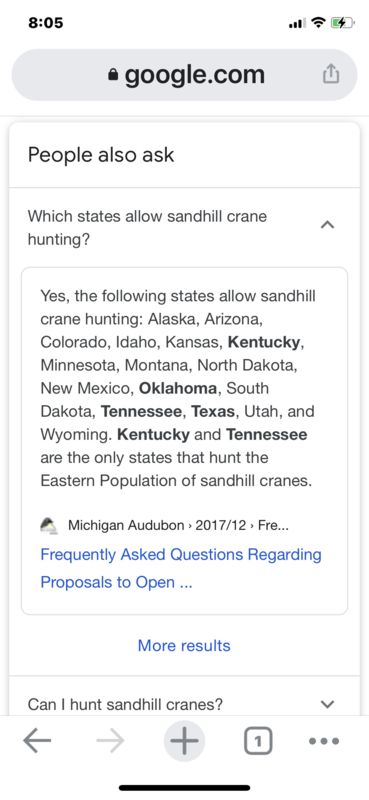Tap the 8:05 clock in status bar

43,23
